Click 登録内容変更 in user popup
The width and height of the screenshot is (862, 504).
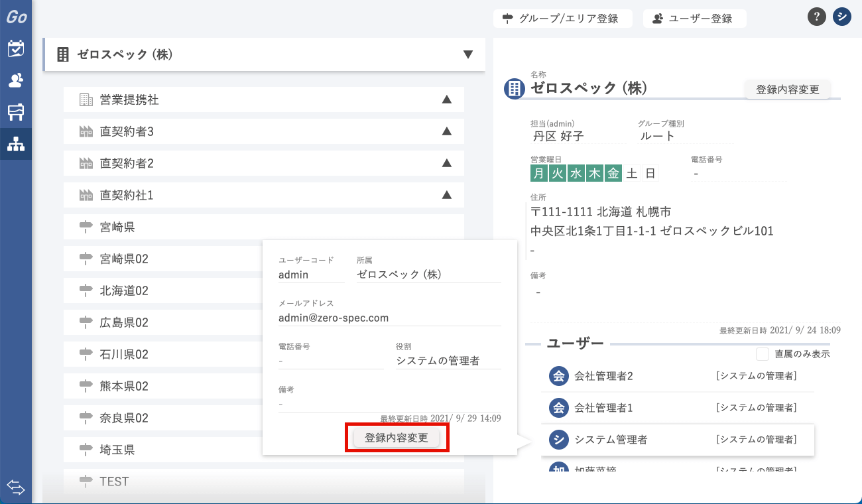397,438
